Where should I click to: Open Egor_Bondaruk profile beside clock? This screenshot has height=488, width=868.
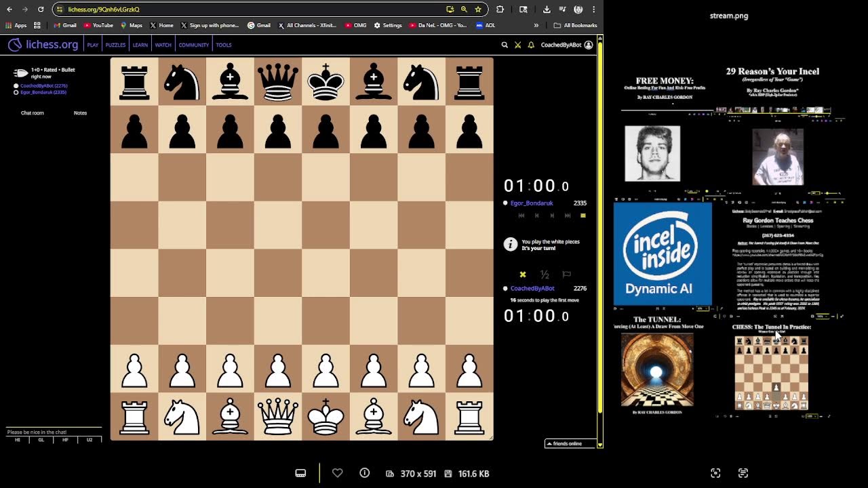point(532,203)
